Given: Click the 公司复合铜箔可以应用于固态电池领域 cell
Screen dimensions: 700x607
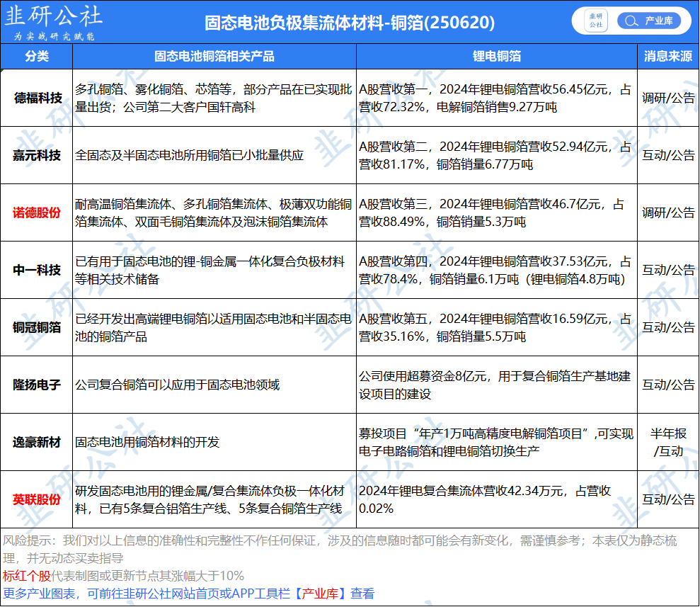Looking at the screenshot, I should point(214,385).
